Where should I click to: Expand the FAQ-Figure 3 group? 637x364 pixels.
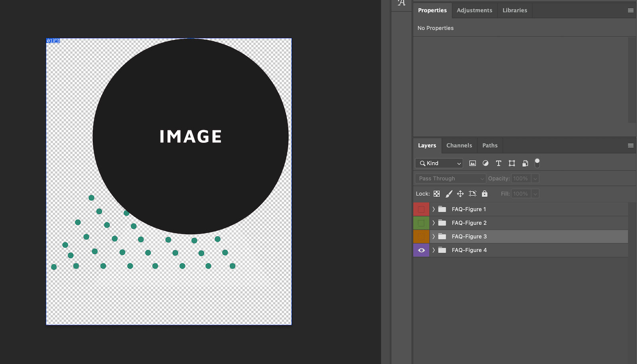(x=434, y=236)
